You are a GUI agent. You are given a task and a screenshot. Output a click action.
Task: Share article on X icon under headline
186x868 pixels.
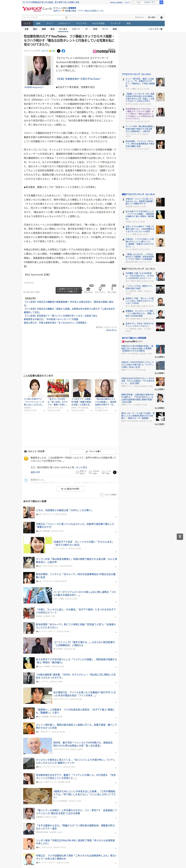58,51
